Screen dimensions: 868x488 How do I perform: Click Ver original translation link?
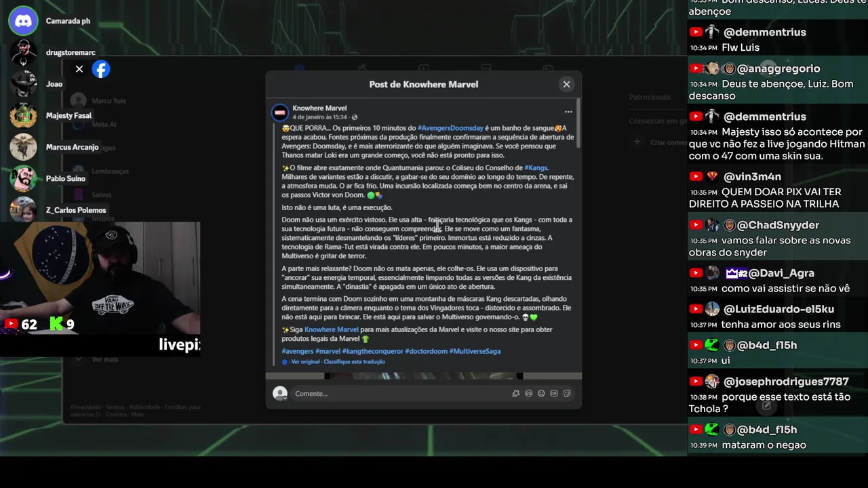coord(305,362)
